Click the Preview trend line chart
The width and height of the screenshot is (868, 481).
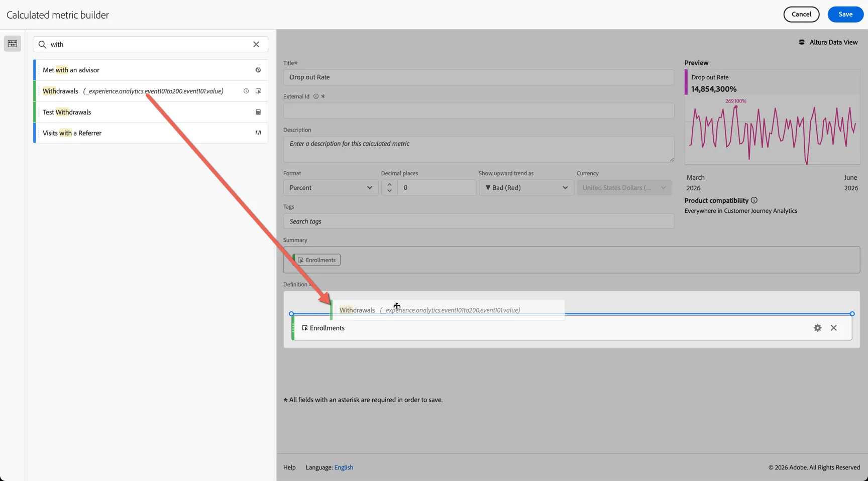773,135
